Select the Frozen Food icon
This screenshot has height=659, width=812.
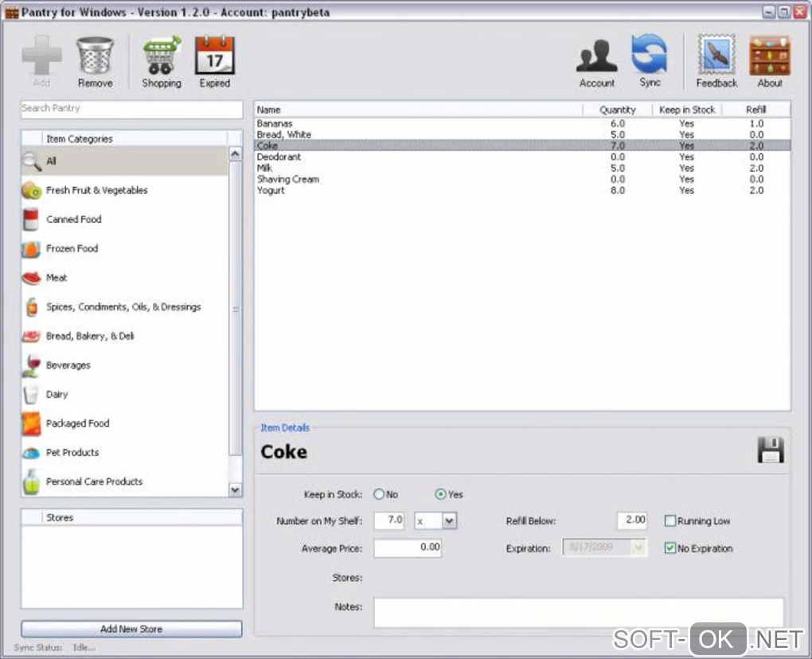31,249
